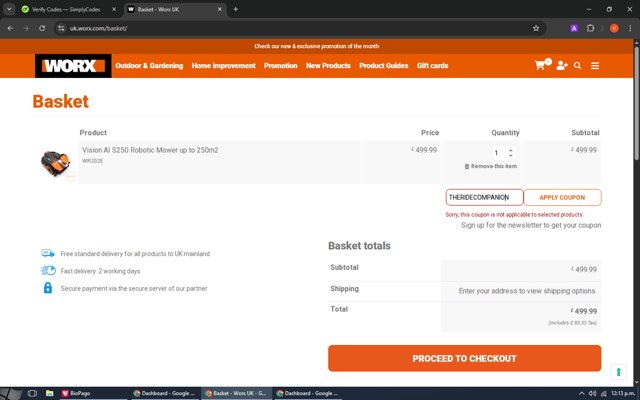Open the Promotion menu item
This screenshot has height=400, width=640.
tap(281, 65)
